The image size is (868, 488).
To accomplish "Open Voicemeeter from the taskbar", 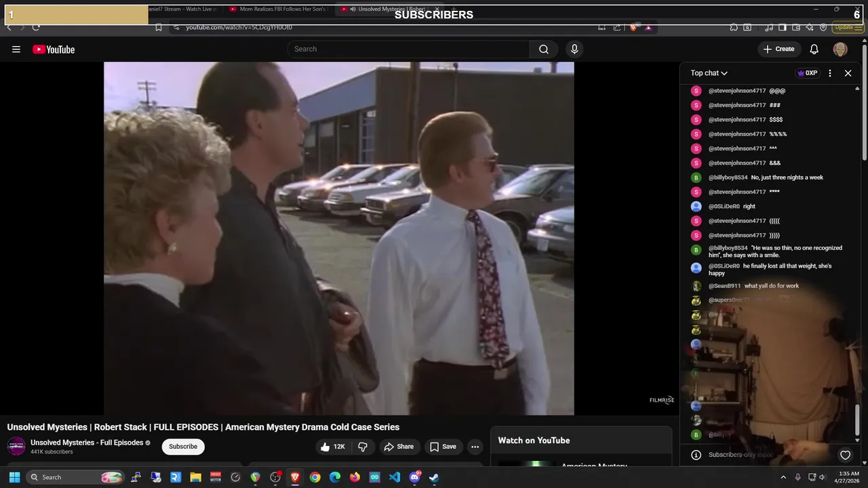I will tap(216, 477).
